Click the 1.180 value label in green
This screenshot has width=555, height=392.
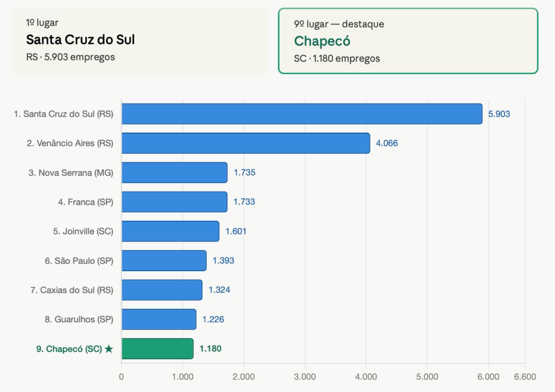[x=210, y=349]
